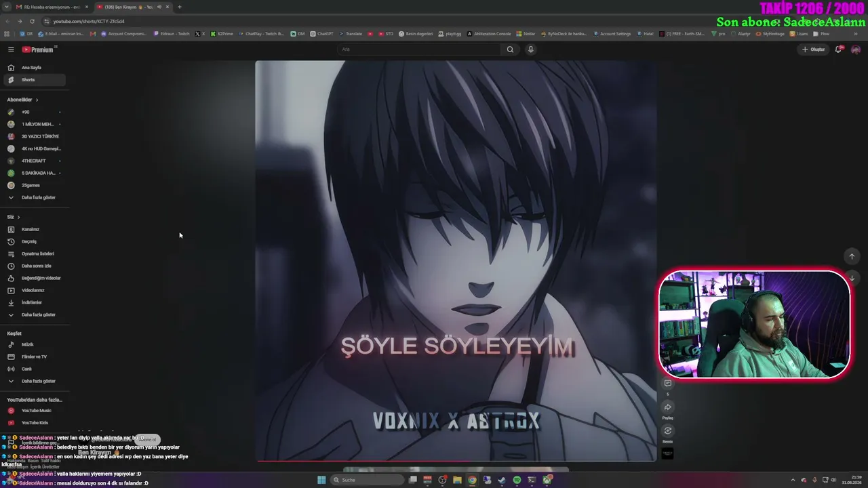Open the 4THECRAFT channel
This screenshot has width=868, height=488.
(35, 161)
